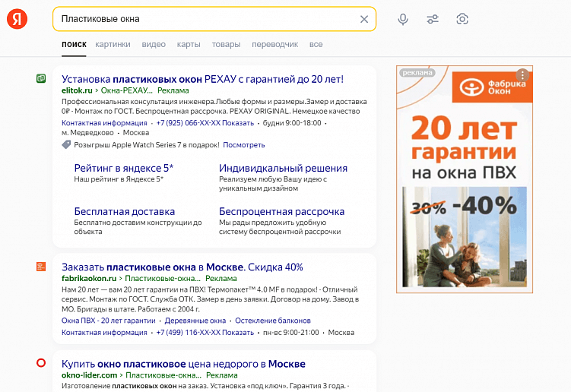This screenshot has width=571, height=392.
Task: Switch to the видео tab
Action: [x=154, y=44]
